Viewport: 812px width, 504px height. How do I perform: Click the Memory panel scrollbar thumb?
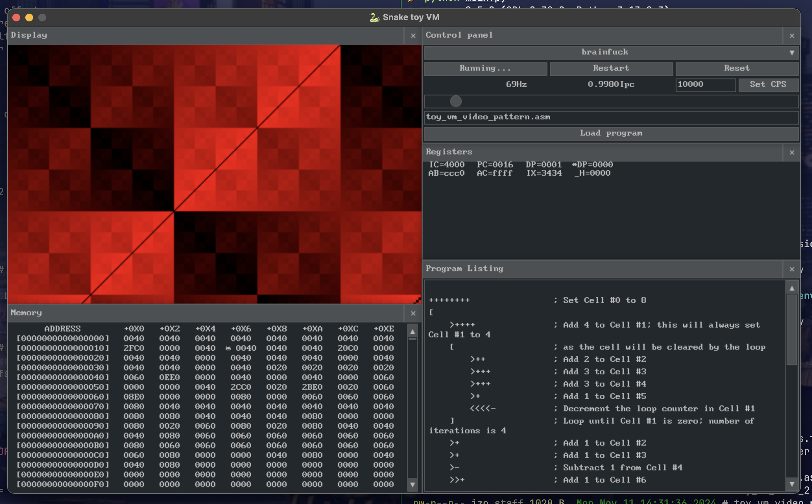(x=412, y=339)
